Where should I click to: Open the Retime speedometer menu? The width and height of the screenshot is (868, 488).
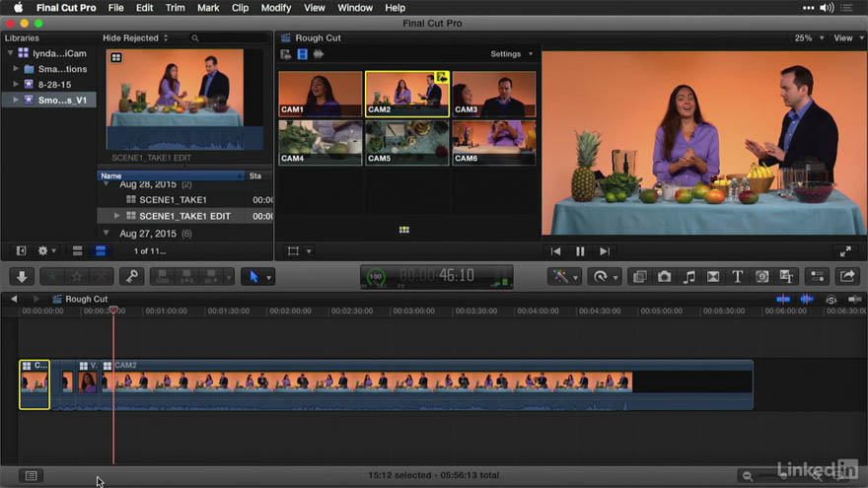(x=600, y=276)
